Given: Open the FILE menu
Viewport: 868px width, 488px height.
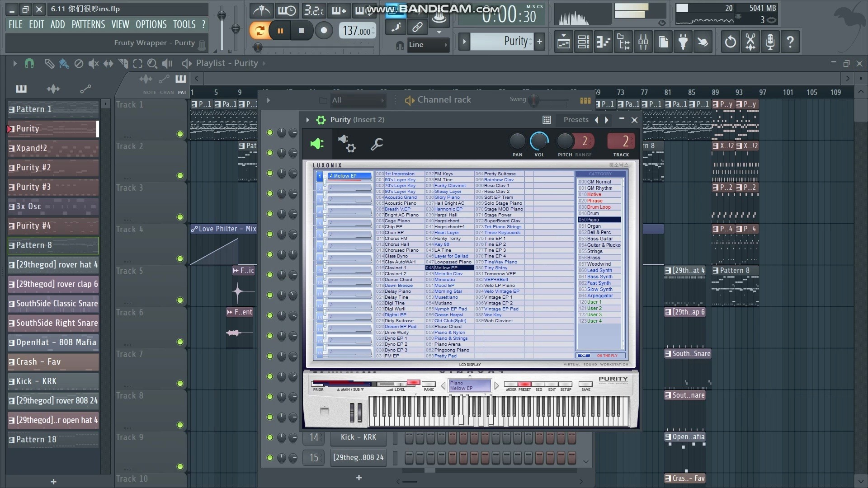Looking at the screenshot, I should [15, 24].
